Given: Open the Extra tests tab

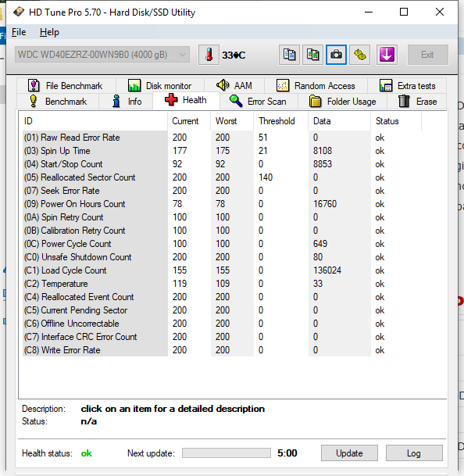Looking at the screenshot, I should coord(407,86).
